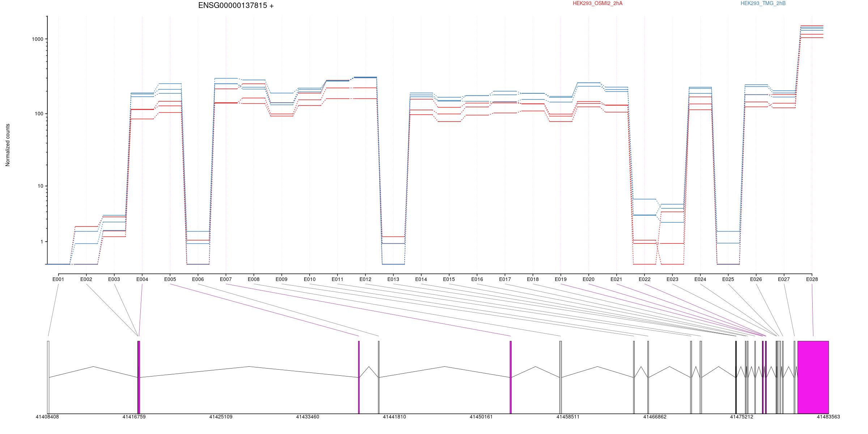Click exon label E010
Viewport: 868px width, 434px height.
[310, 279]
